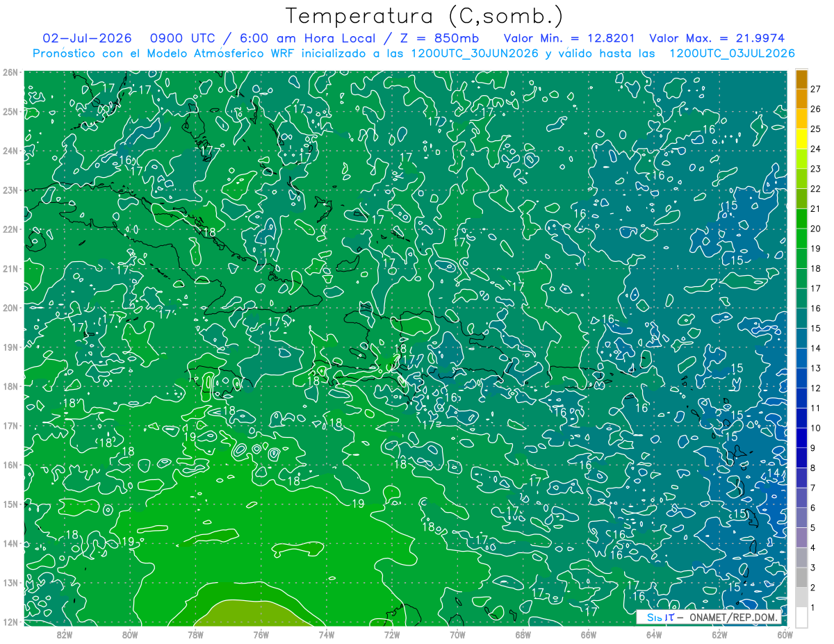
Task: Click longitude axis label "64W"
Action: [x=654, y=634]
